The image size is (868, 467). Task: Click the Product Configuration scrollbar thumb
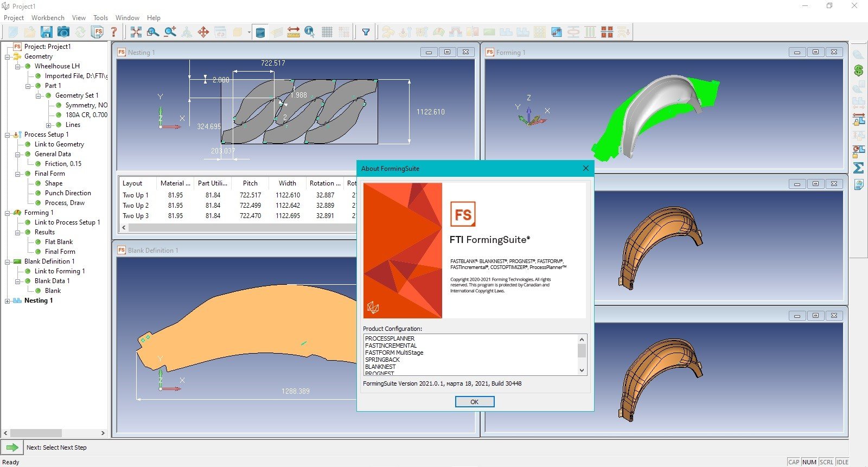(582, 350)
